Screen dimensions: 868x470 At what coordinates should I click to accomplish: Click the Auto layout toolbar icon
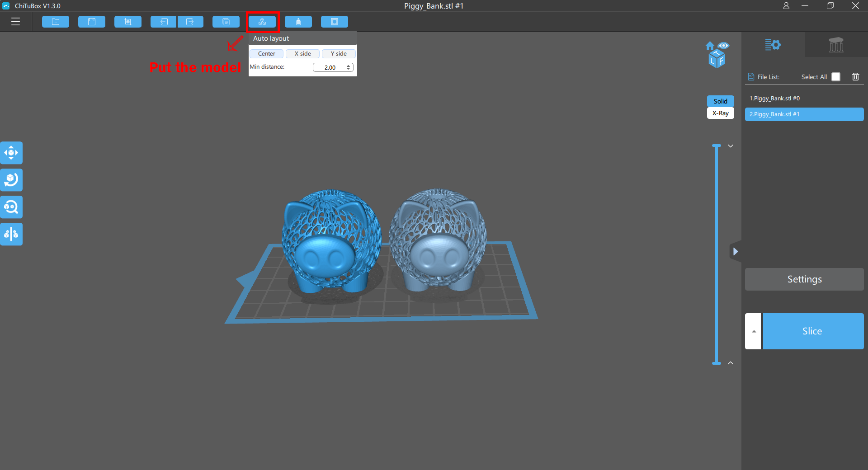point(262,22)
